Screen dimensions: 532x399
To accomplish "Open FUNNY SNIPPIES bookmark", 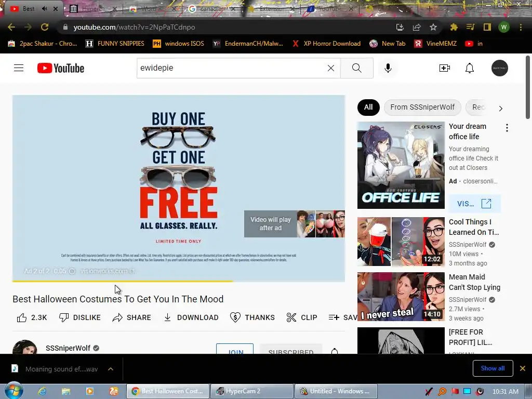I will click(115, 44).
